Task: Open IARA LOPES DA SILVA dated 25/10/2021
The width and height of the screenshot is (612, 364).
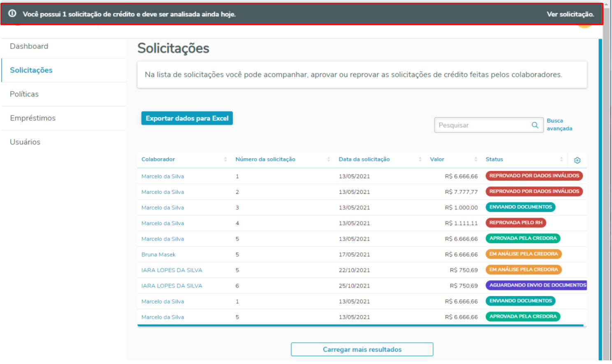Action: point(172,286)
